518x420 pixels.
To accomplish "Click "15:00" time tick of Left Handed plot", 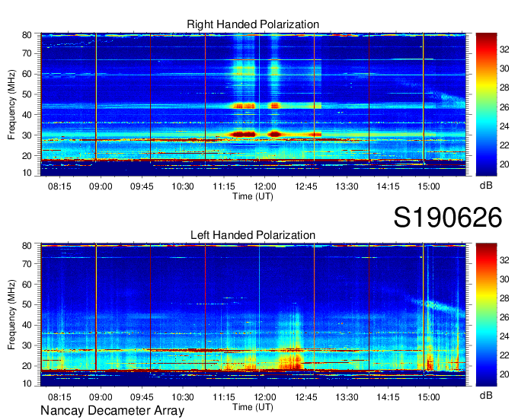I will pos(429,397).
